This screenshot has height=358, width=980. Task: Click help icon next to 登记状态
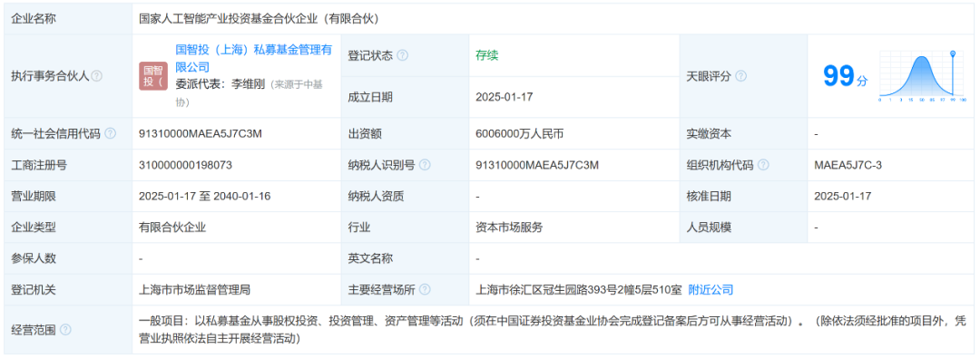pyautogui.click(x=403, y=55)
